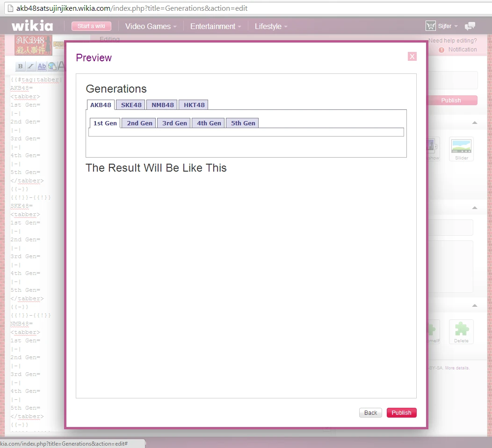Click the Ab internal link icon
492x448 pixels.
(x=42, y=66)
